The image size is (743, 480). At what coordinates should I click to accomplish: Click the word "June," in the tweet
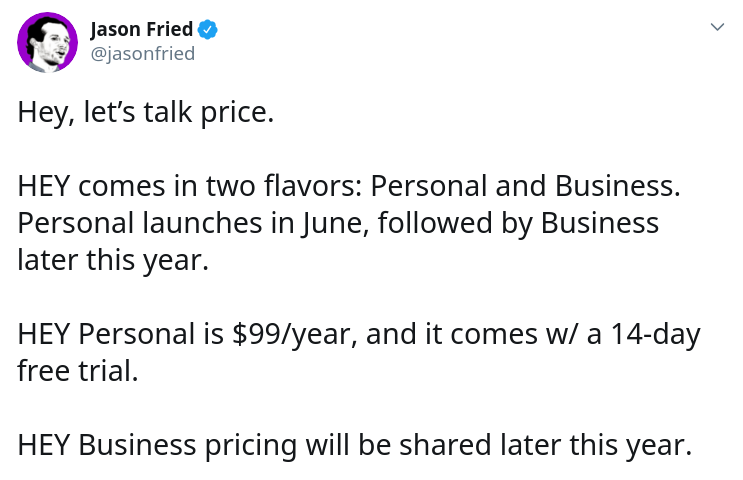(x=335, y=223)
